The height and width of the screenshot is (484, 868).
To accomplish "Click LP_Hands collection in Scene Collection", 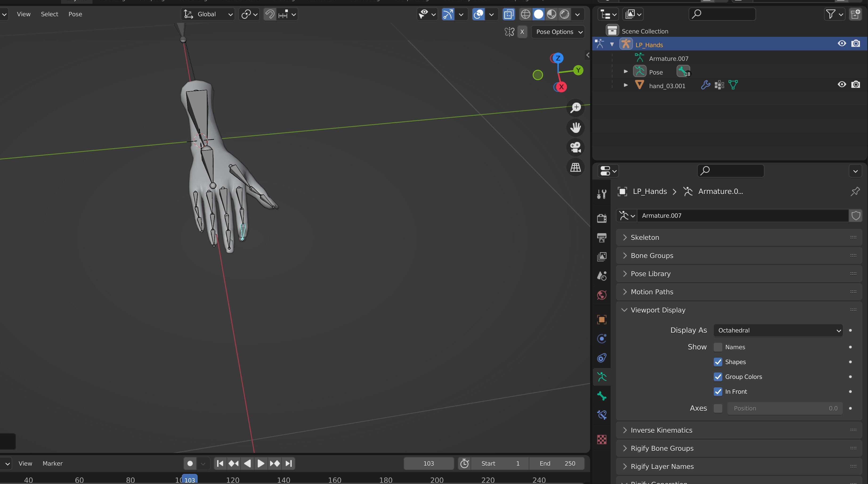I will (x=648, y=44).
